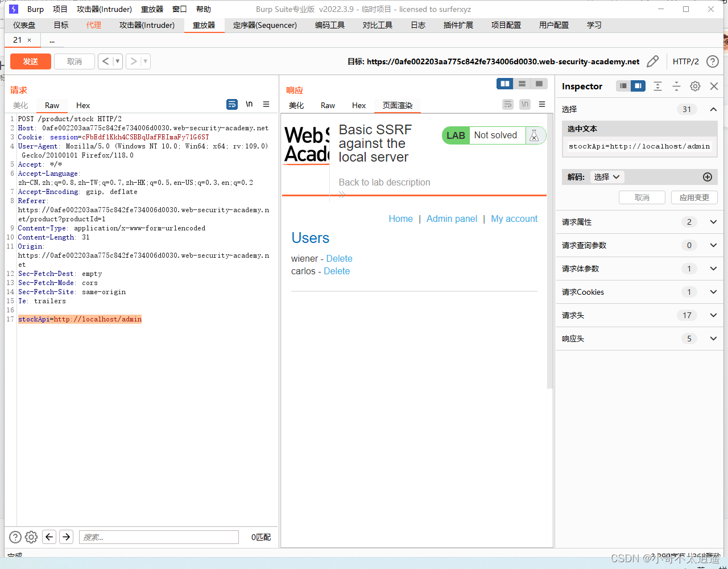Click the 取消 button next to 发送
Viewport: 728px width, 569px height.
(x=75, y=61)
